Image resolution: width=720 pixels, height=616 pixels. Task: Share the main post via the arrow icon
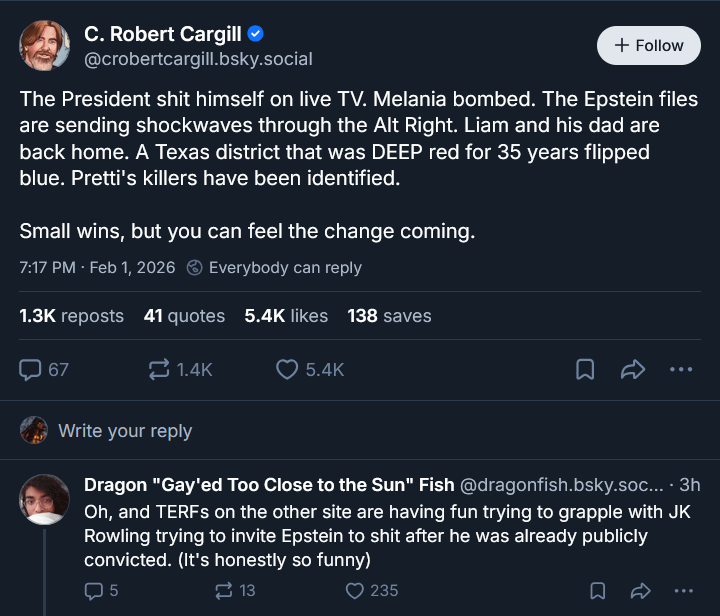(x=633, y=369)
